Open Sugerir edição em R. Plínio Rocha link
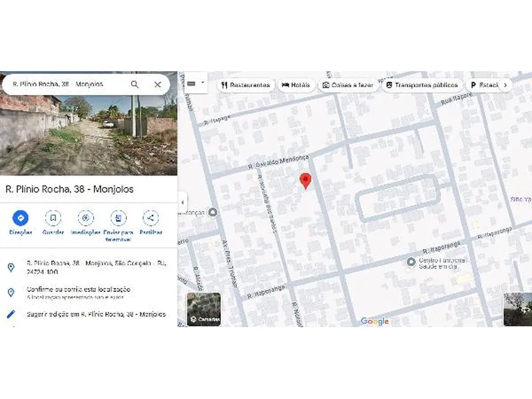Image resolution: width=532 pixels, height=399 pixels. tap(96, 314)
